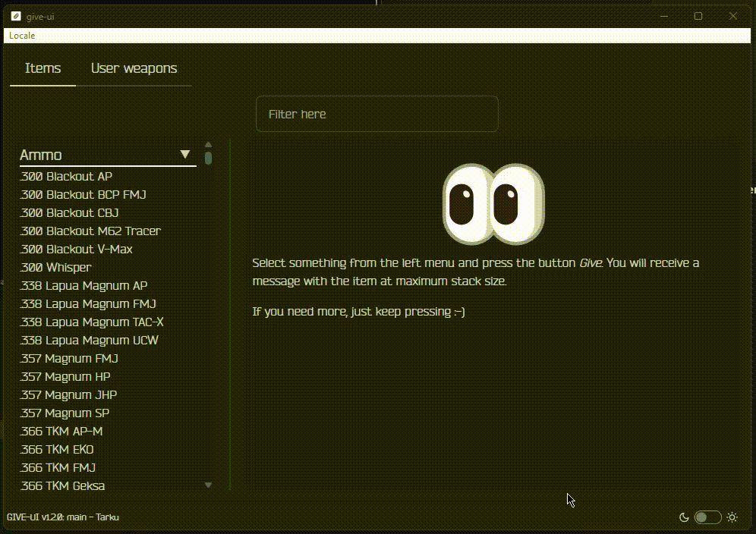Select .357 Magnum SP

[x=65, y=413]
